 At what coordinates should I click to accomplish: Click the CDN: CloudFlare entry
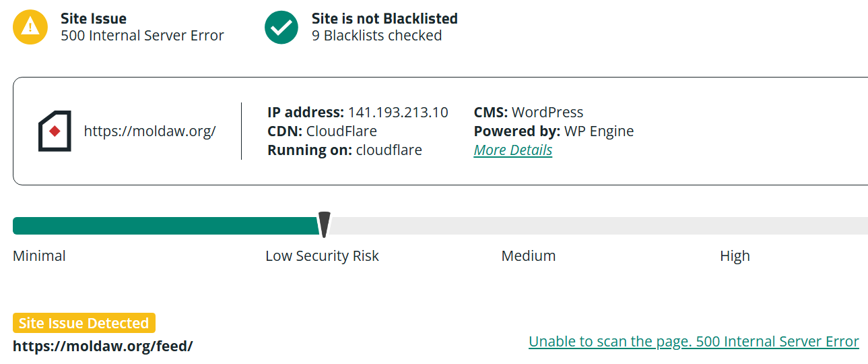pyautogui.click(x=322, y=131)
